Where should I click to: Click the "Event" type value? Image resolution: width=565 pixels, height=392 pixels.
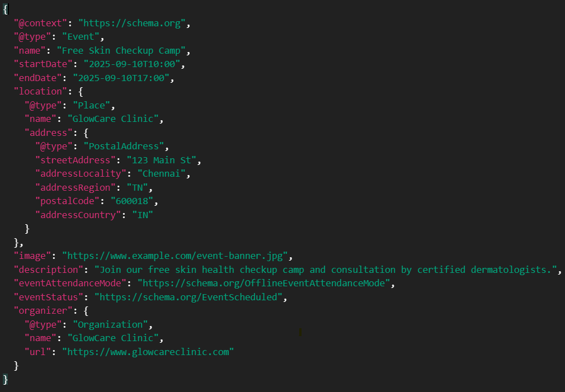[x=83, y=37]
